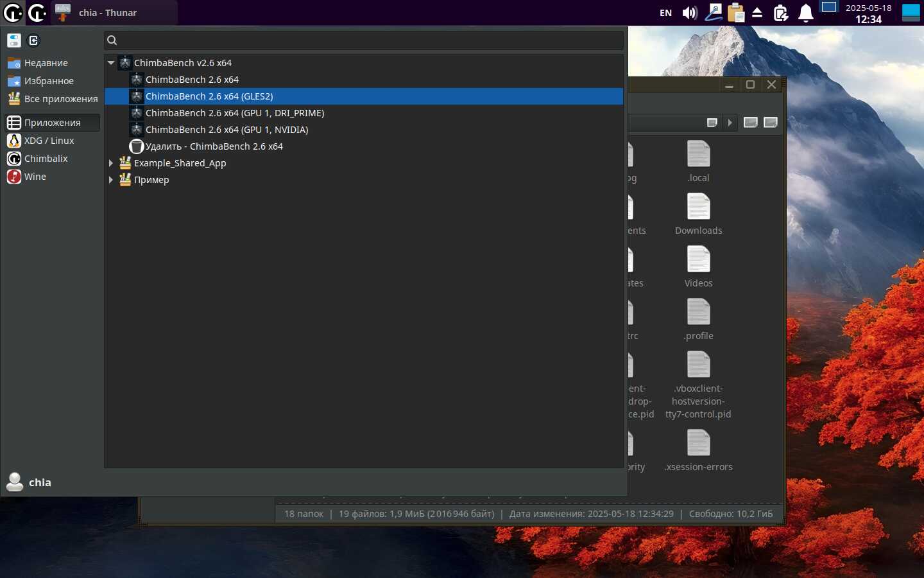Image resolution: width=924 pixels, height=578 pixels.
Task: Open the network connection tray icon
Action: pyautogui.click(x=714, y=12)
